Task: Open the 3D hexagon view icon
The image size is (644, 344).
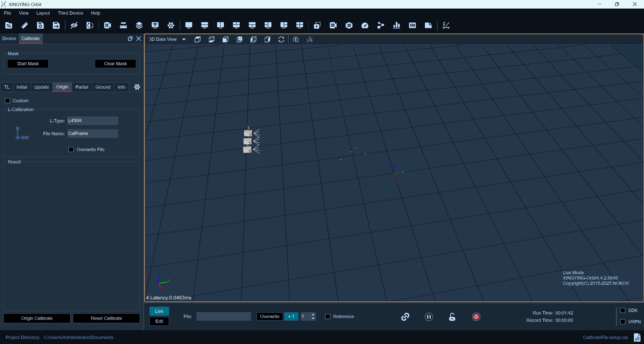Action: tap(349, 25)
